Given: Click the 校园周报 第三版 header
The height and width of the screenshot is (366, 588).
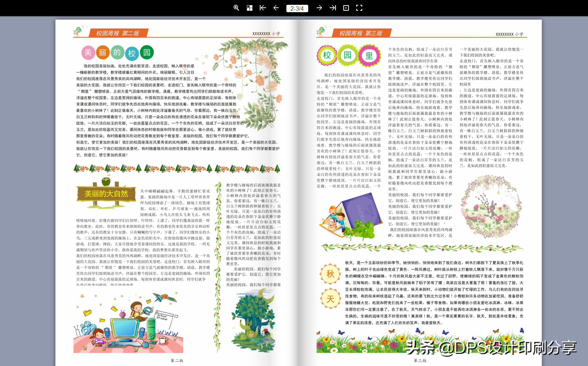Looking at the screenshot, I should click(x=361, y=33).
